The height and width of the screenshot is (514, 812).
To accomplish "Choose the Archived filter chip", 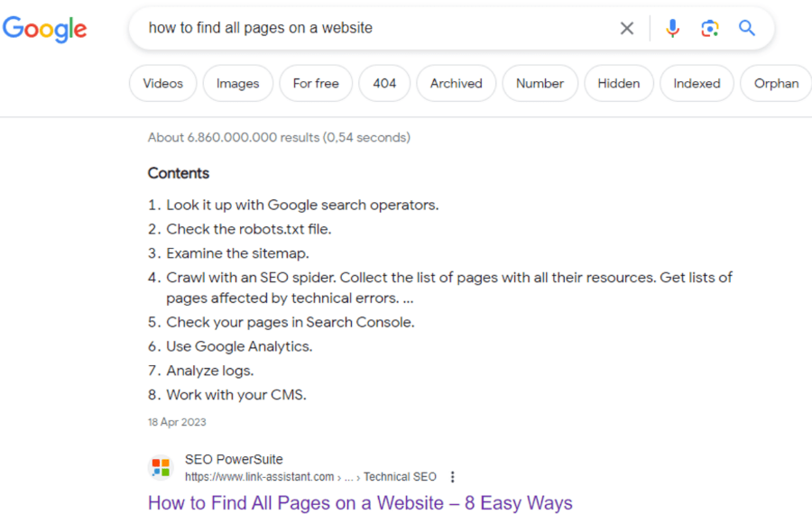I will coord(456,84).
